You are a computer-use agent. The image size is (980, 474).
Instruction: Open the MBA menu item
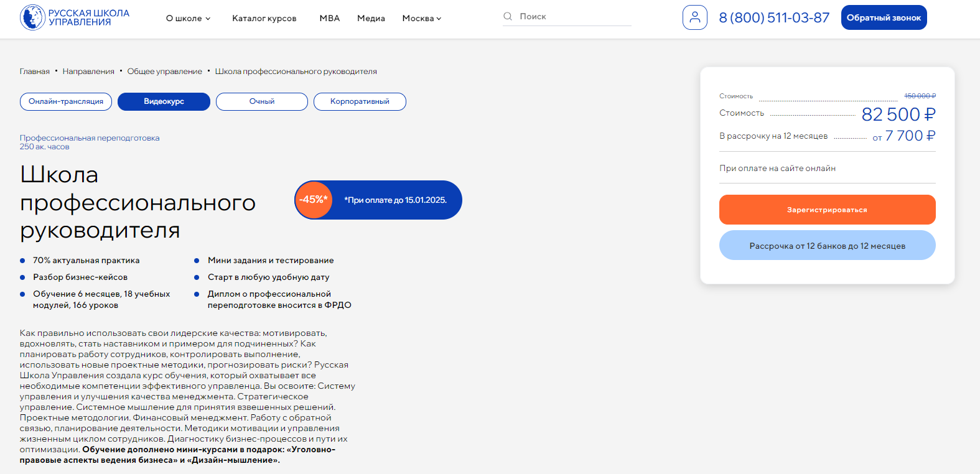point(330,18)
